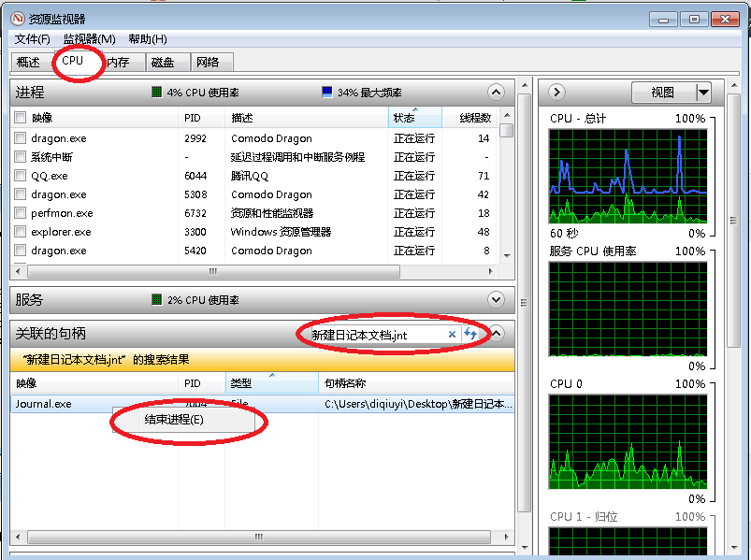Click the right-arrow icon above the graphs
Image resolution: width=751 pixels, height=560 pixels.
(556, 92)
